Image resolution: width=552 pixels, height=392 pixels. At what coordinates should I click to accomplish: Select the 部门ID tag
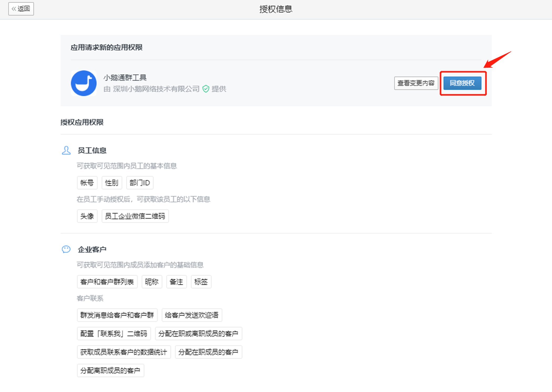[x=140, y=183]
